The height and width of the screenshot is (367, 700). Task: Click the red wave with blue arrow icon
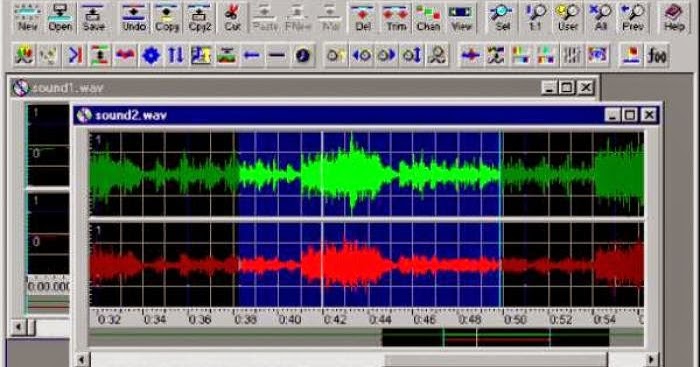(x=125, y=55)
